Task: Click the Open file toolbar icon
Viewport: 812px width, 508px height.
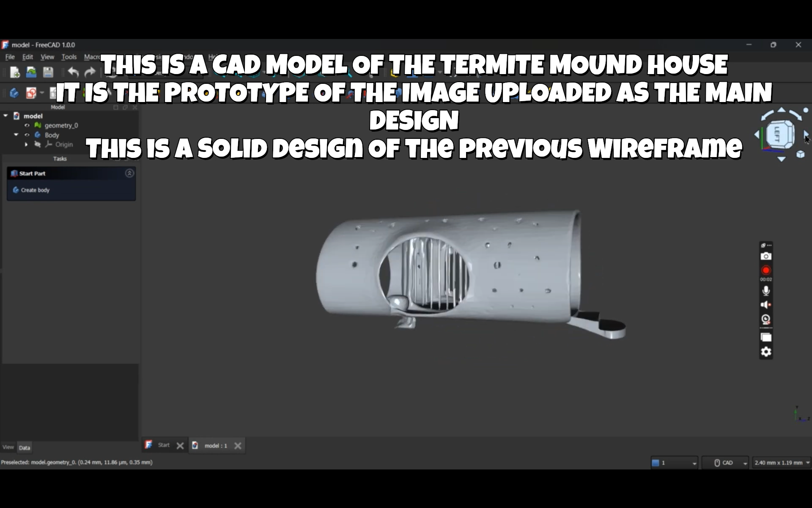Action: [31, 72]
